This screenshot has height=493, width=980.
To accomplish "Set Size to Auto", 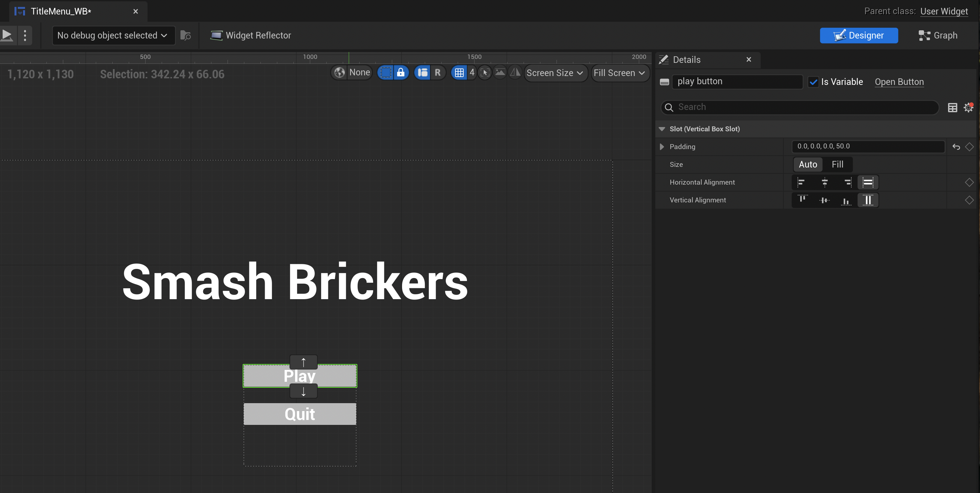I will point(808,164).
